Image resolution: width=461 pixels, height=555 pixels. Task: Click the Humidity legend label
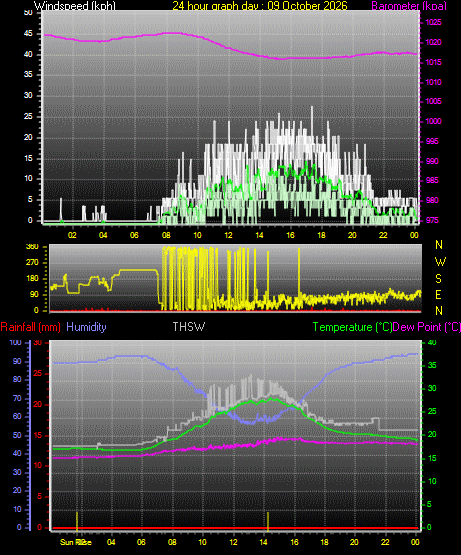[86, 327]
